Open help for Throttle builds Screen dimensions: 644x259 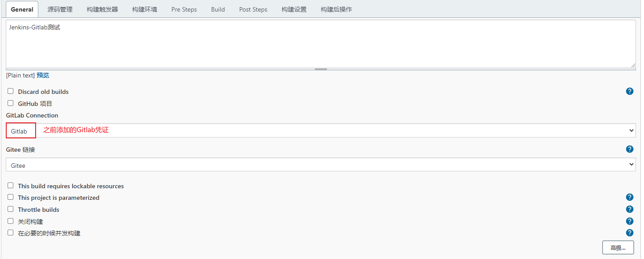(629, 209)
